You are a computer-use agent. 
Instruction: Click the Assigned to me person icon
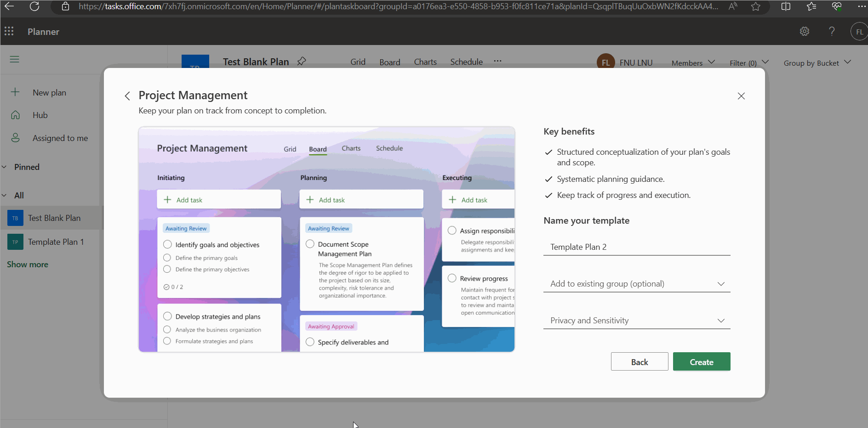pos(15,138)
